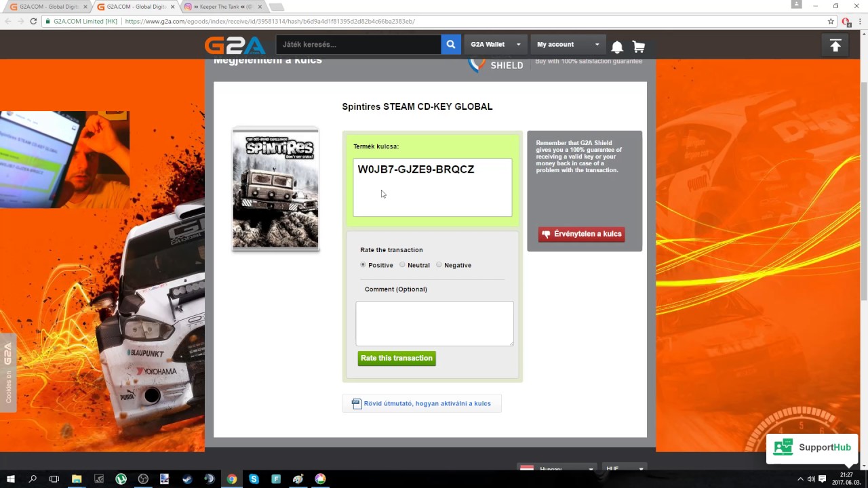Open Task View on the taskbar
868x488 pixels.
click(x=54, y=479)
